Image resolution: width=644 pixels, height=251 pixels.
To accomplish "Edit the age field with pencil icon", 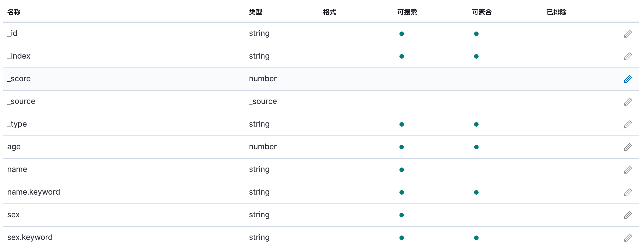I will click(x=628, y=147).
